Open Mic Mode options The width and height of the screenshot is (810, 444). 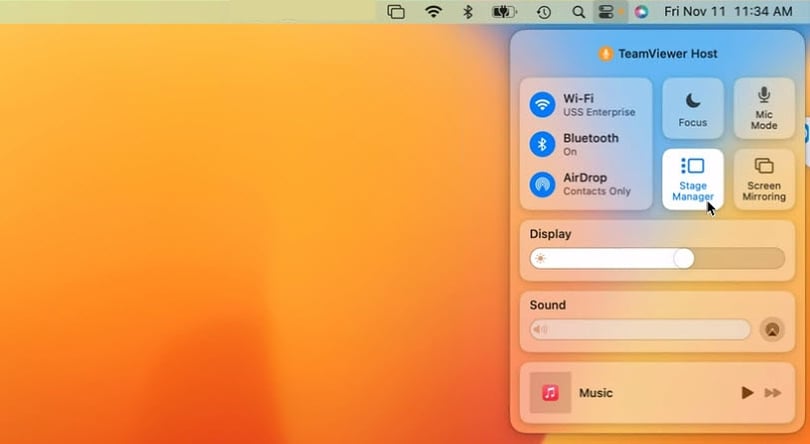point(764,108)
